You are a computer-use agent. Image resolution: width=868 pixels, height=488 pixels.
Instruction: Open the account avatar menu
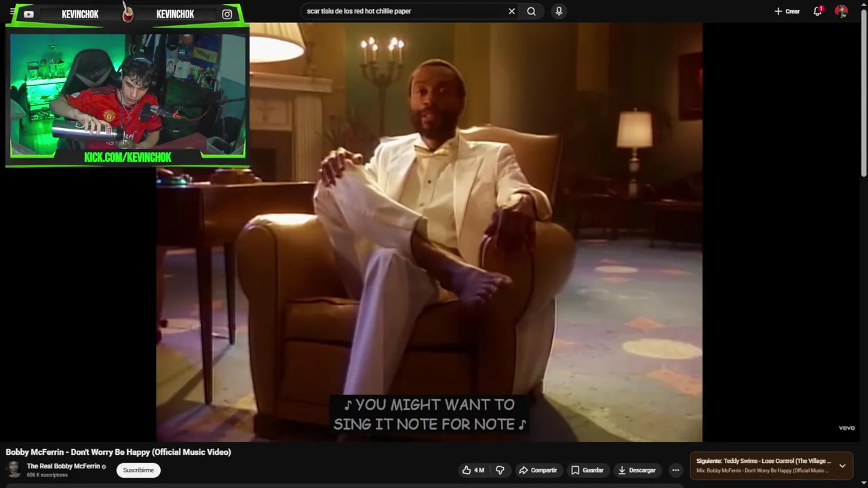click(842, 12)
